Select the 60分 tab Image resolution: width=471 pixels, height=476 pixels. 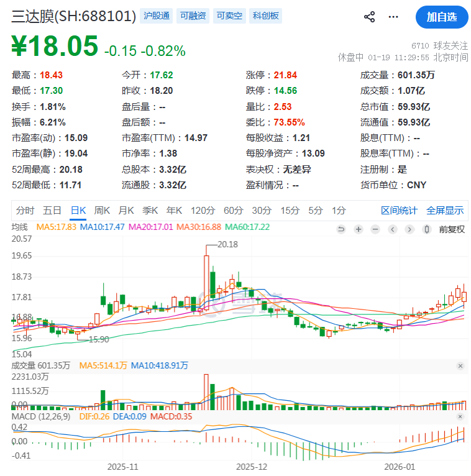click(x=234, y=211)
